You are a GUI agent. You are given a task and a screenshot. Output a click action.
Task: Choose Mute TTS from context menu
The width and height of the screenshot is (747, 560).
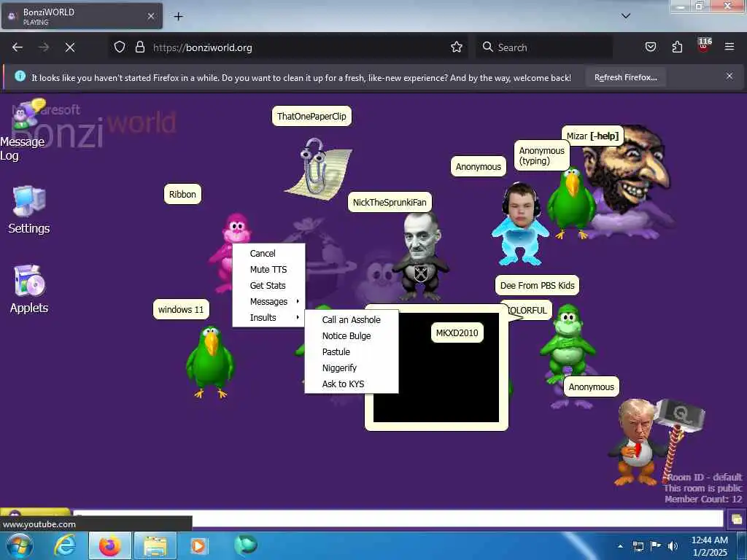[x=268, y=270]
